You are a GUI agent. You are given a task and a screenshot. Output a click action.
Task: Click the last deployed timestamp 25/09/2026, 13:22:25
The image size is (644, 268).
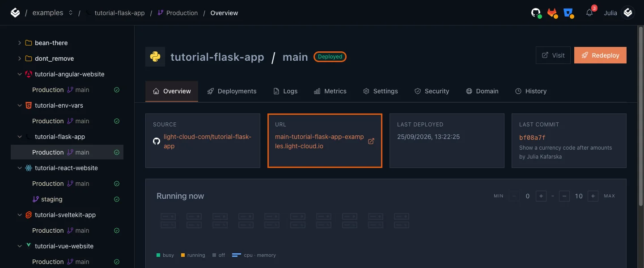428,137
